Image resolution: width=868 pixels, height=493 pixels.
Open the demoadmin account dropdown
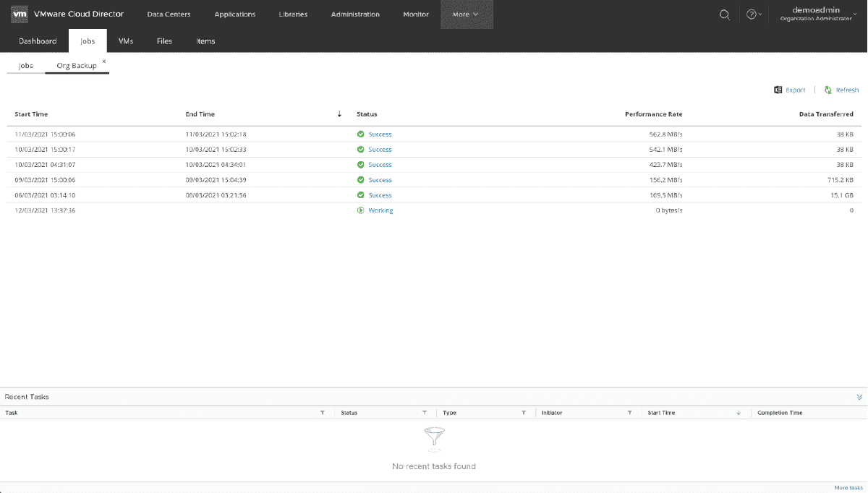point(804,14)
